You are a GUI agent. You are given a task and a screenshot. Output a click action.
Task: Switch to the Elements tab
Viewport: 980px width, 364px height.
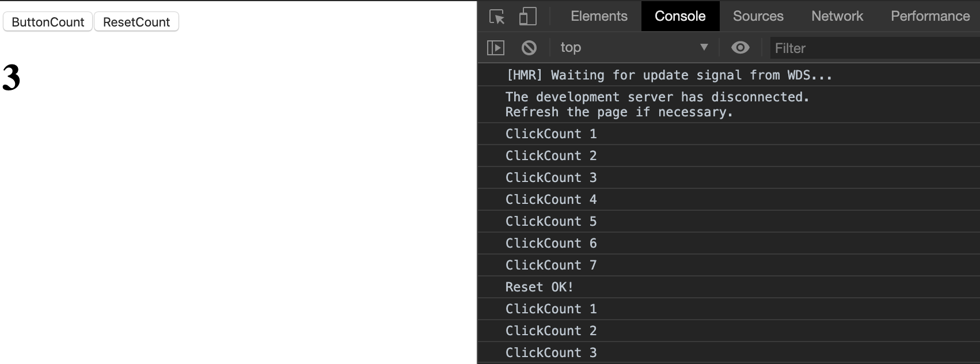click(x=599, y=16)
